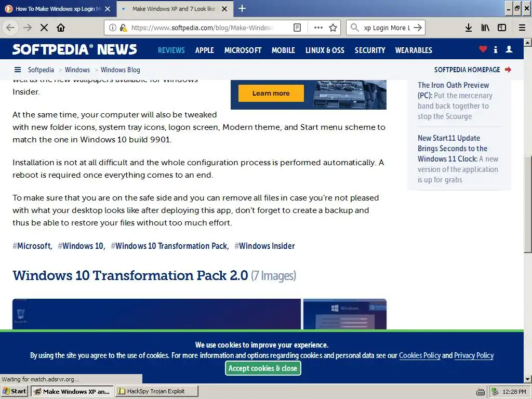
Task: Click the Learn more ad button
Action: [271, 93]
